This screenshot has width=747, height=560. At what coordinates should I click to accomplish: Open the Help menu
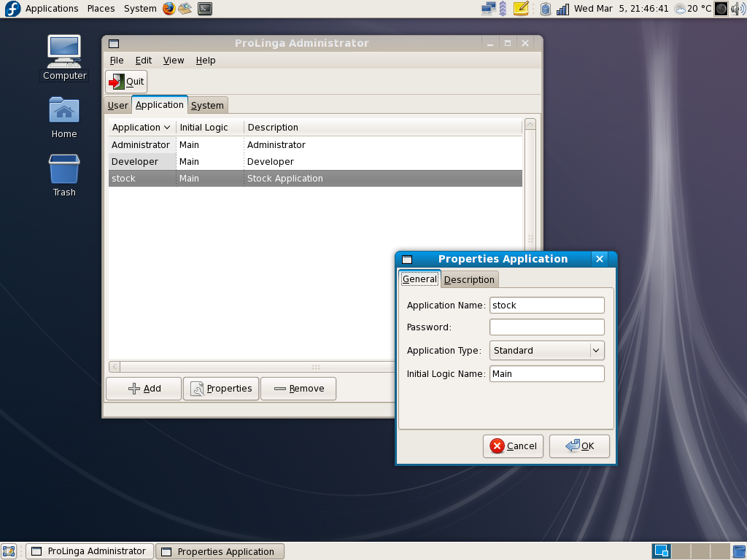(x=206, y=61)
